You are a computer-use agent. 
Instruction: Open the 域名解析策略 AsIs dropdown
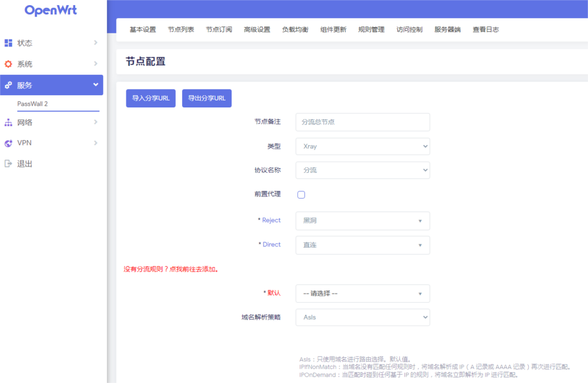(x=362, y=317)
